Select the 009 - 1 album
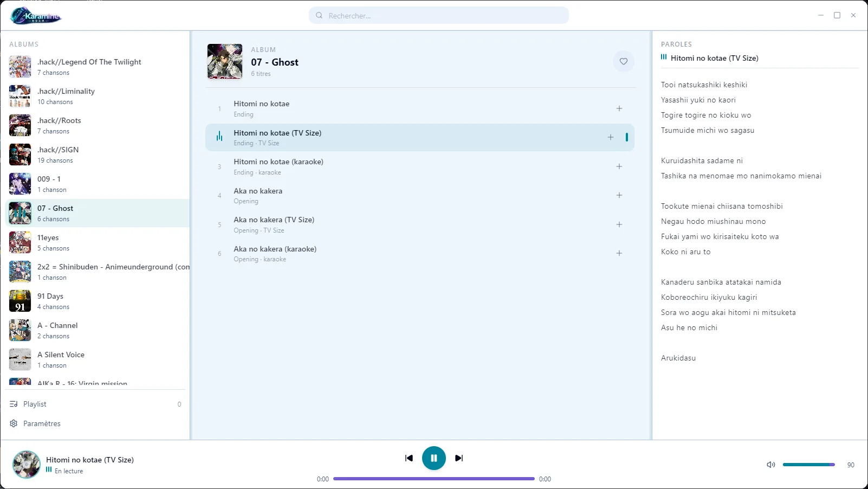The image size is (868, 489). coord(98,184)
